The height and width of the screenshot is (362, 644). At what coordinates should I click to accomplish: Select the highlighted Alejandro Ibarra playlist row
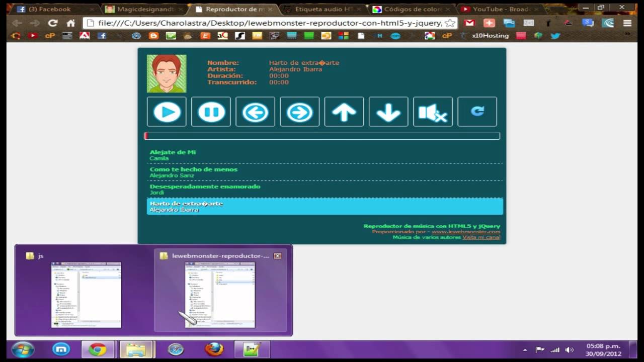coord(325,206)
